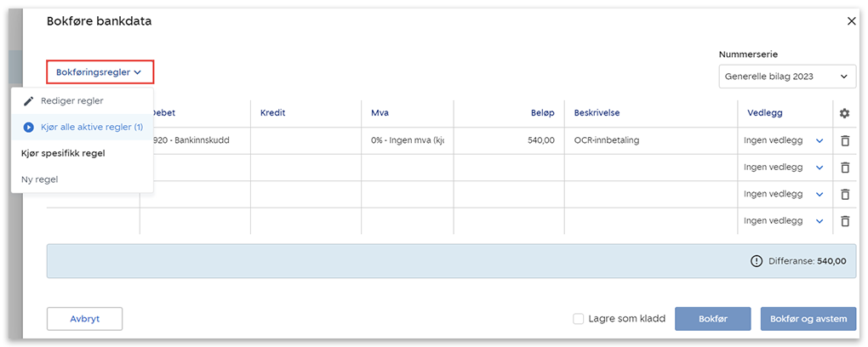Viewport: 868px width, 347px height.
Task: Click the pencil icon beside Rediger regler
Action: click(29, 100)
